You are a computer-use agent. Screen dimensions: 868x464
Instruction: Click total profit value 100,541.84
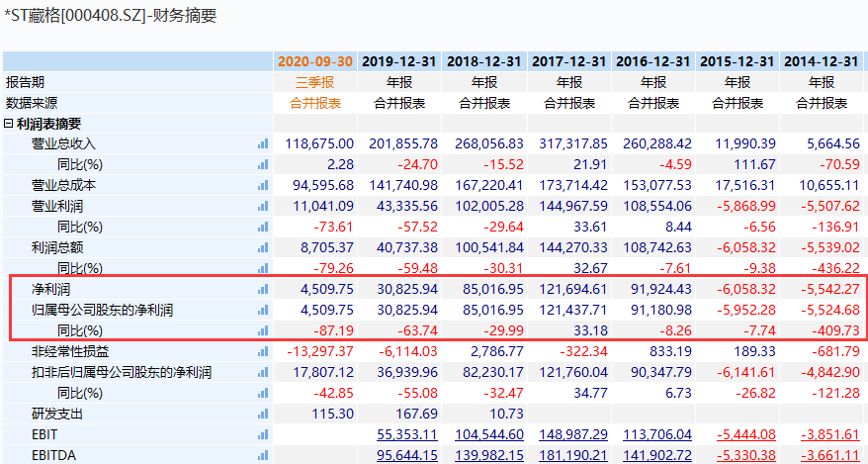[x=489, y=247]
